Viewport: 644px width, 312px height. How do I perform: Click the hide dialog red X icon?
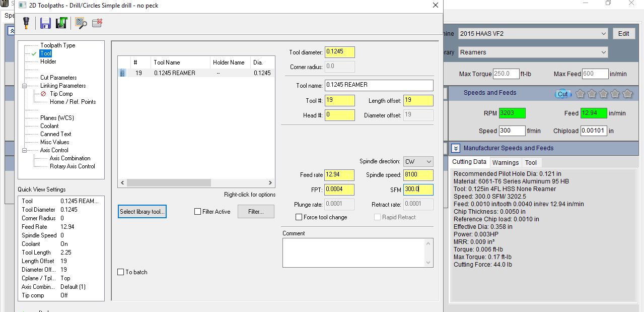click(x=98, y=23)
